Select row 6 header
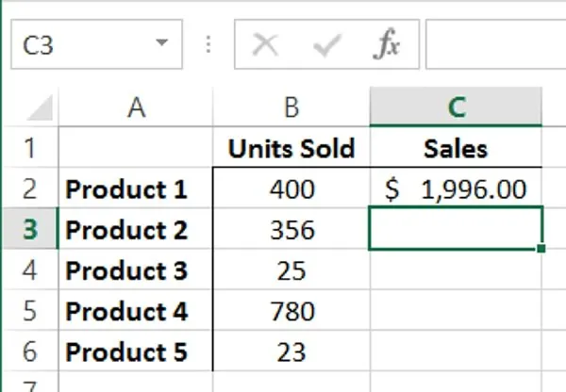 (x=28, y=351)
